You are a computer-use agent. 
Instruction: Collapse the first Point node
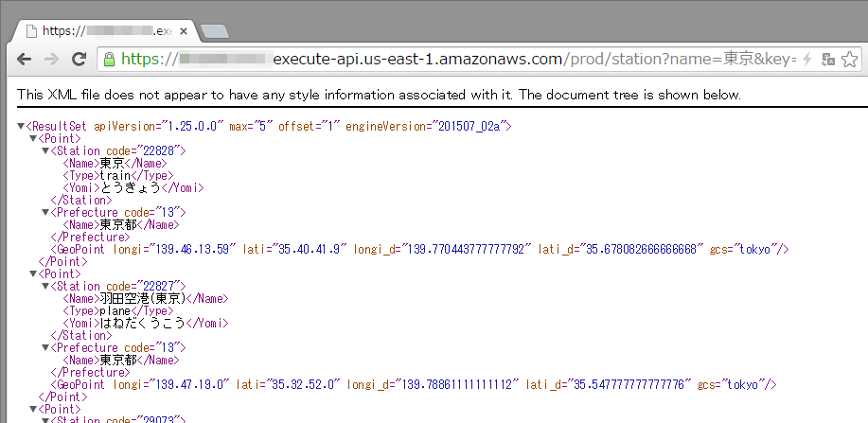point(33,138)
